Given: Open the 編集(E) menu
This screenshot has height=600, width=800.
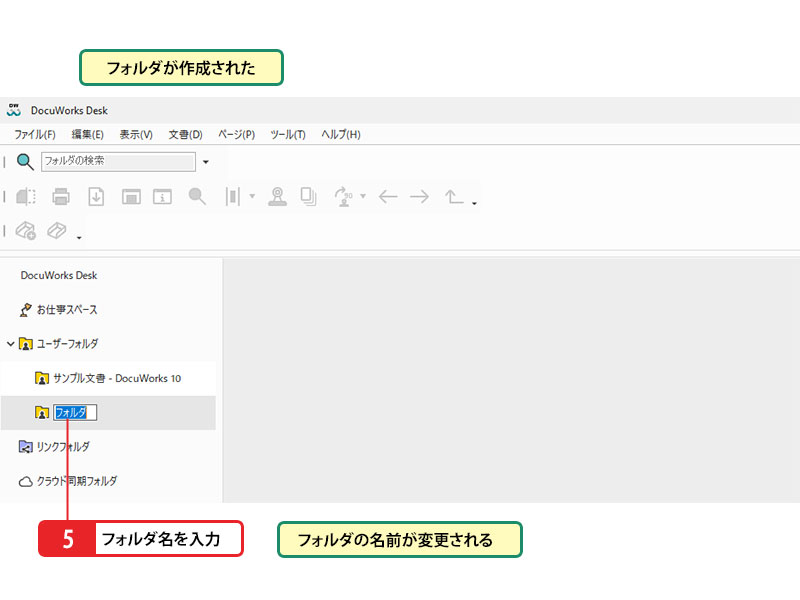Looking at the screenshot, I should pos(88,135).
